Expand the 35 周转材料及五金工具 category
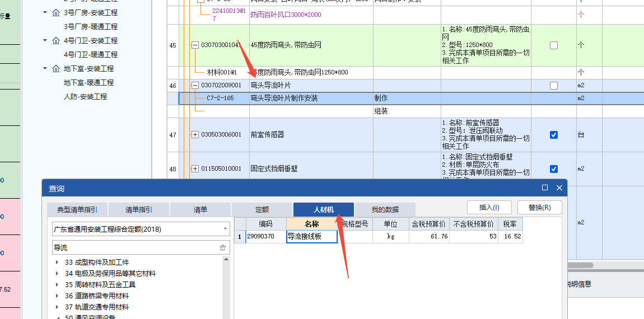The height and width of the screenshot is (319, 644). point(57,284)
